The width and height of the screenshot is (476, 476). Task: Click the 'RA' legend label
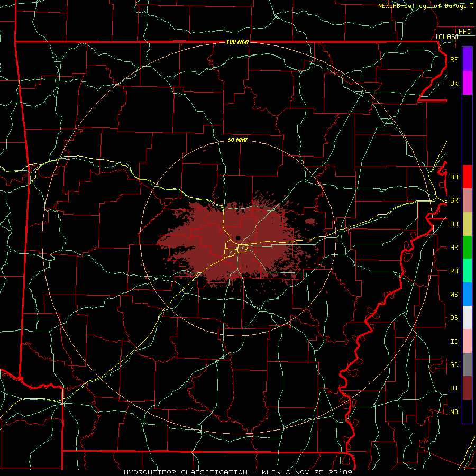[x=454, y=271]
